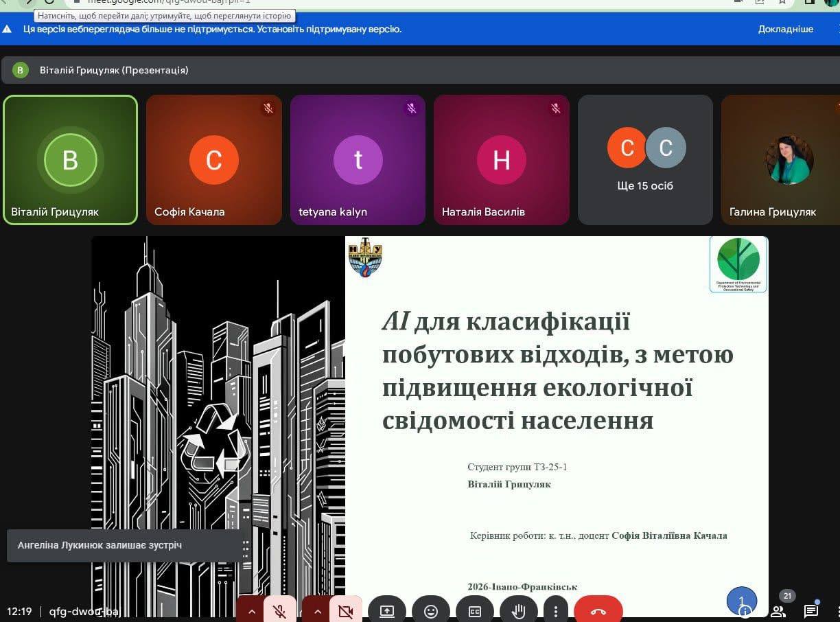This screenshot has height=622, width=840.
Task: Click the 12:19 clock text
Action: pyautogui.click(x=19, y=611)
